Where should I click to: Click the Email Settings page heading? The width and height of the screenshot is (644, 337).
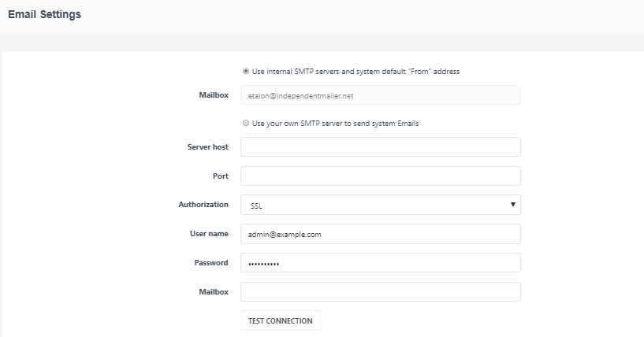pyautogui.click(x=44, y=15)
